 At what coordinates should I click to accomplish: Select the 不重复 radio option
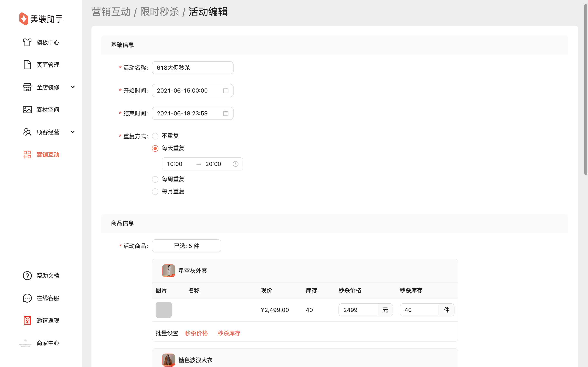(155, 136)
